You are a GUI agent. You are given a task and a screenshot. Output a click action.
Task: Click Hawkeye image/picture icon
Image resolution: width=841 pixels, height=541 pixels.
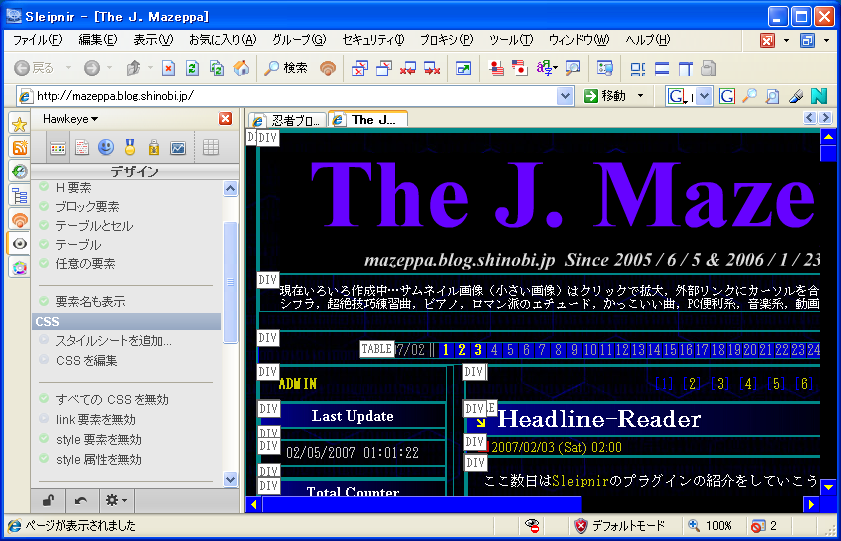(178, 147)
